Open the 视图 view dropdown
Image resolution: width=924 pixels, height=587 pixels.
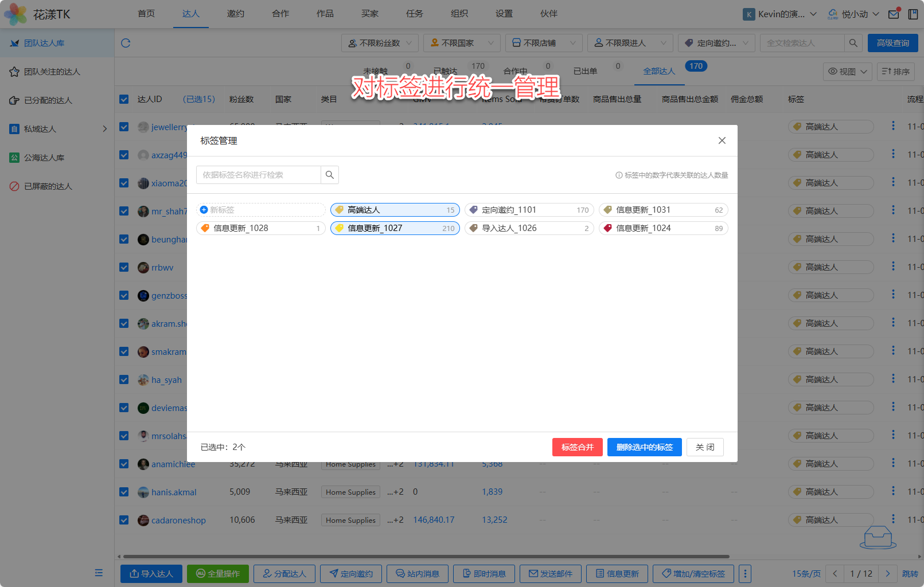tap(847, 72)
